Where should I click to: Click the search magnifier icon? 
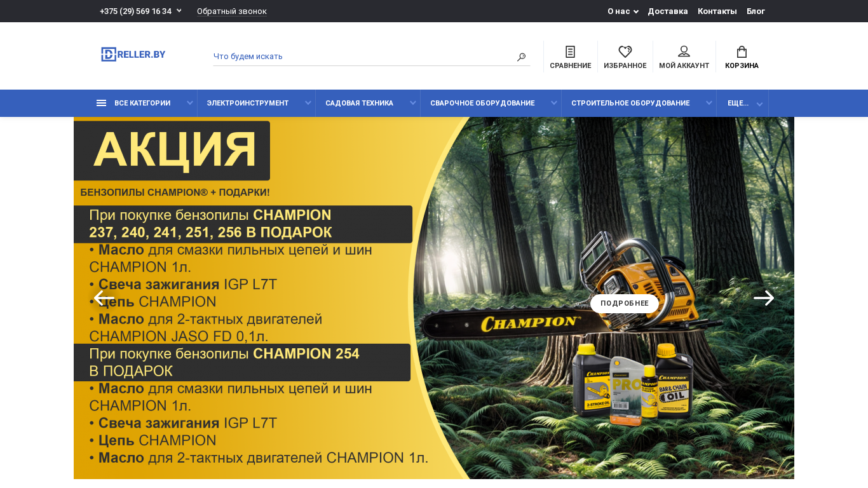[x=521, y=57]
